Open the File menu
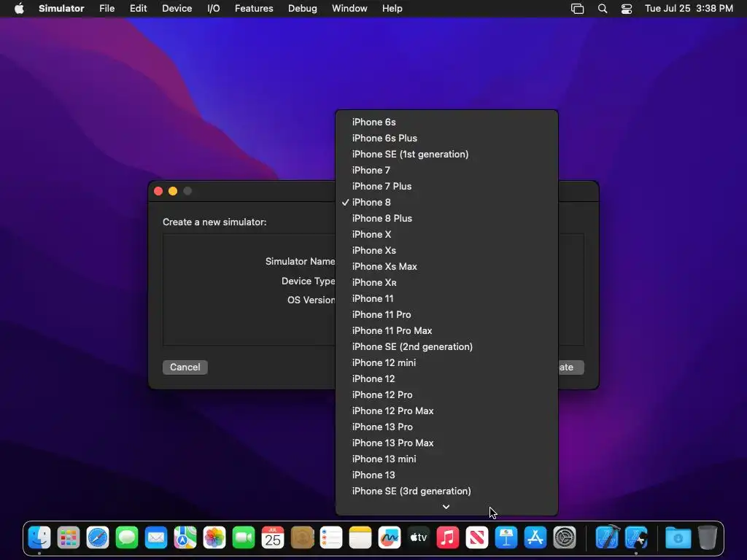The height and width of the screenshot is (560, 747). (x=107, y=9)
